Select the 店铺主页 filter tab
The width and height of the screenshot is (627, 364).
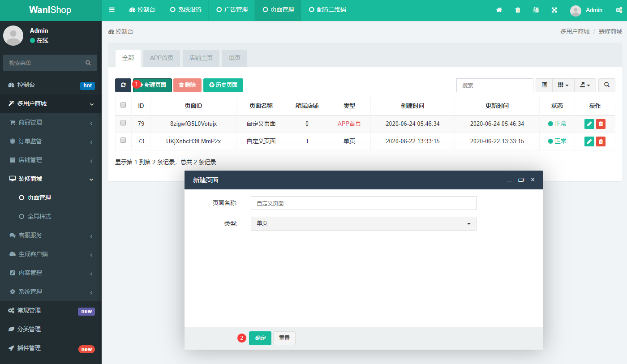click(201, 58)
